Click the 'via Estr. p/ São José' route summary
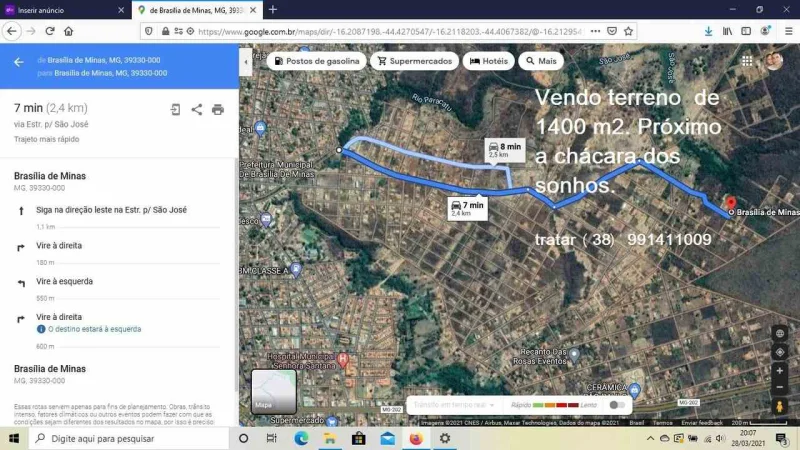Viewport: 800px width, 450px height. 51,124
